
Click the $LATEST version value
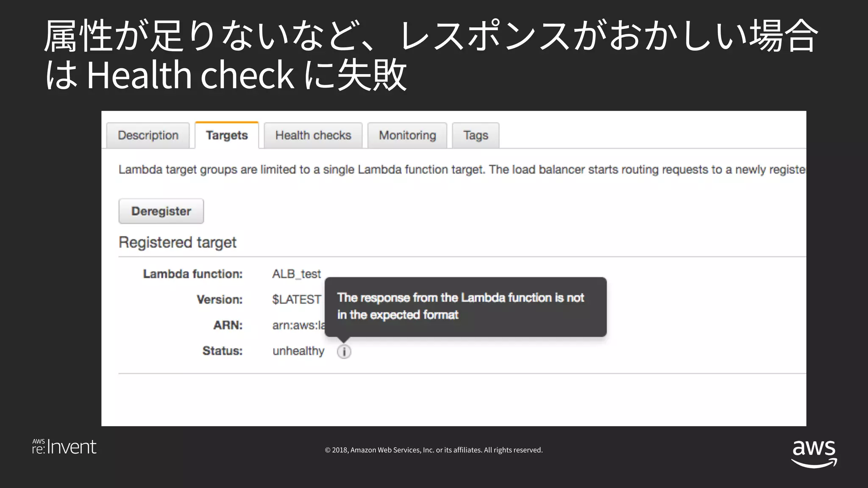296,299
